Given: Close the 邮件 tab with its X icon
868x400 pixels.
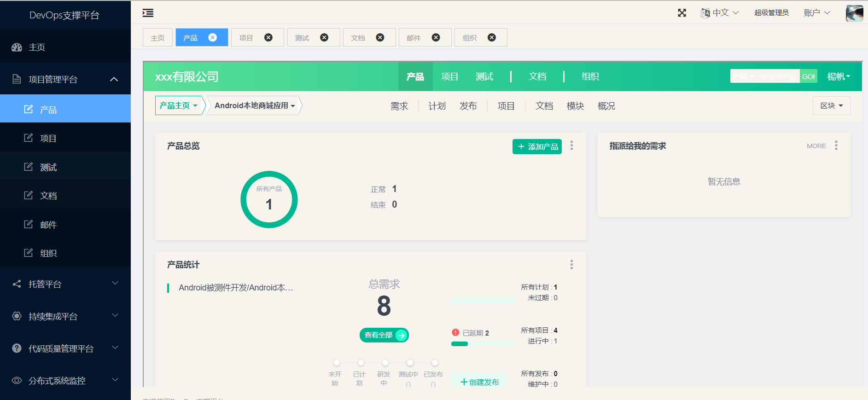Looking at the screenshot, I should coord(436,37).
